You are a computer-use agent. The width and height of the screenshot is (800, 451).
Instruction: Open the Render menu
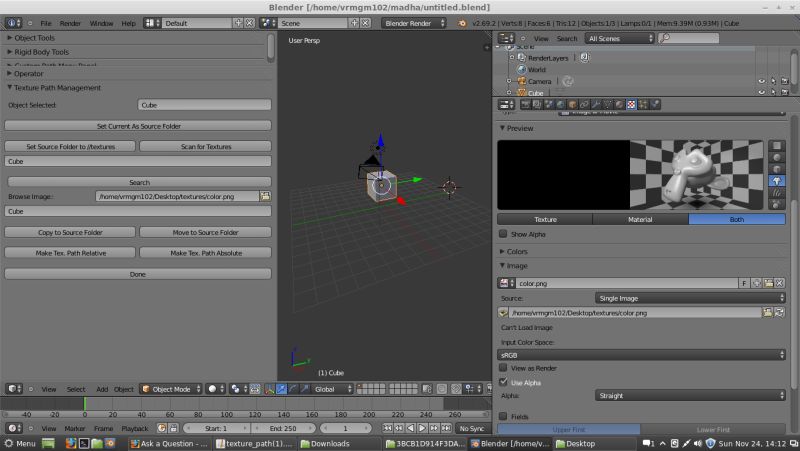(70, 23)
